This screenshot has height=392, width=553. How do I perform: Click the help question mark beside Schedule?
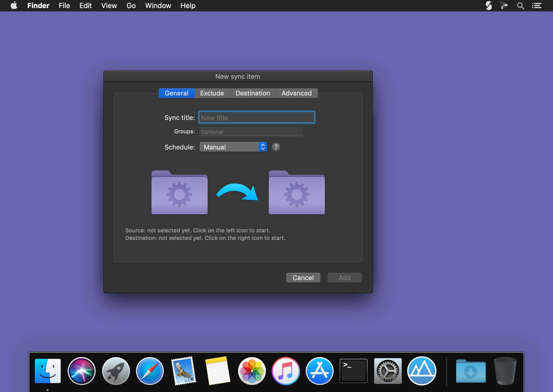click(276, 147)
